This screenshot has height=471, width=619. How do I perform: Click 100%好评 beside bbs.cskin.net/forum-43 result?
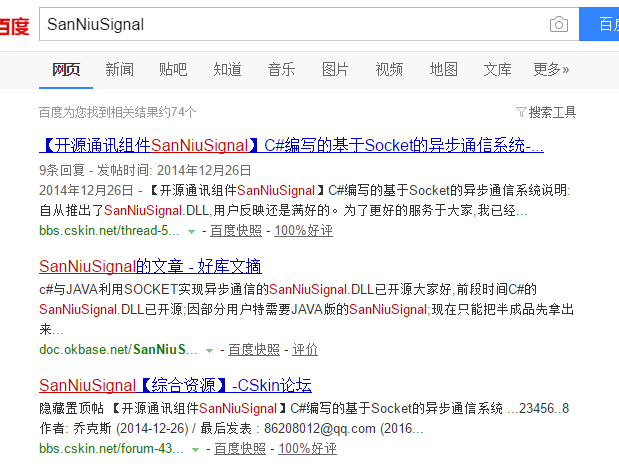pyautogui.click(x=308, y=449)
